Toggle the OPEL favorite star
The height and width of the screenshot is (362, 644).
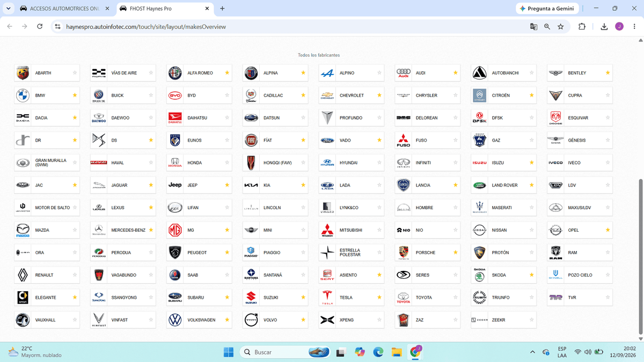click(x=608, y=230)
